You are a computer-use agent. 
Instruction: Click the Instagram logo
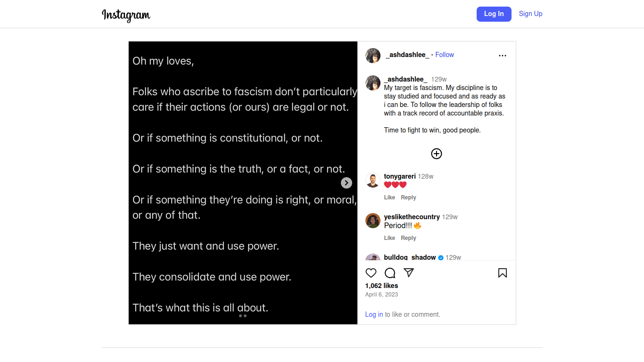pyautogui.click(x=126, y=15)
